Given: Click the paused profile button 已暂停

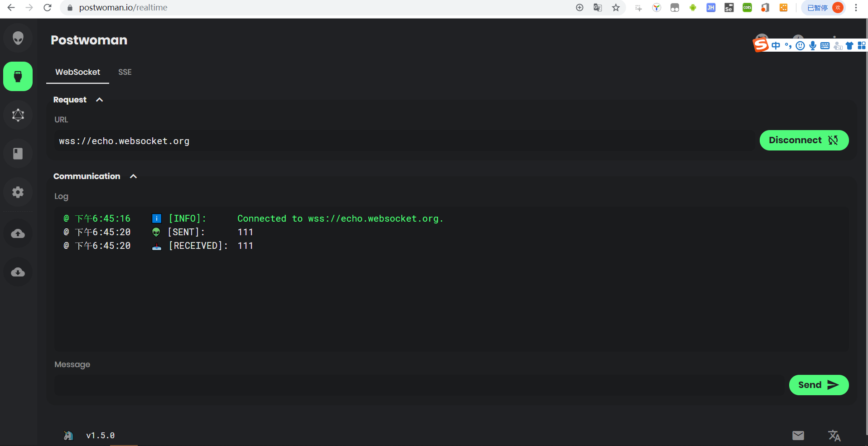Looking at the screenshot, I should coord(823,8).
